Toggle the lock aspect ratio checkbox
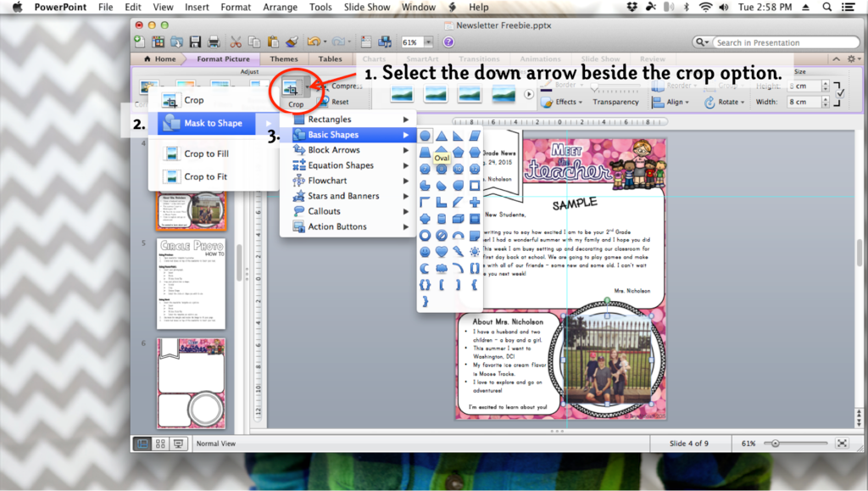 [x=841, y=93]
